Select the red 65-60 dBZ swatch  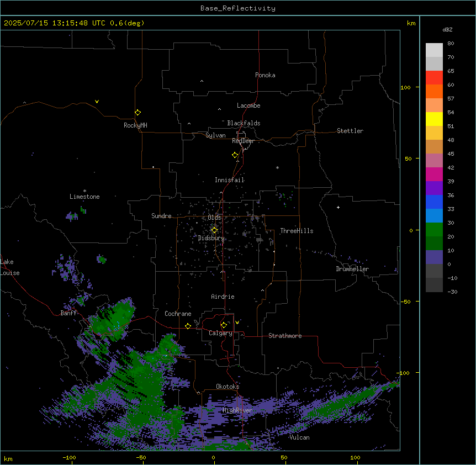434,78
